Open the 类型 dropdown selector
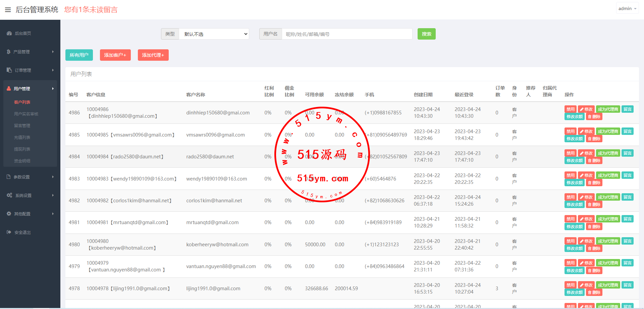The height and width of the screenshot is (309, 644). click(x=214, y=34)
